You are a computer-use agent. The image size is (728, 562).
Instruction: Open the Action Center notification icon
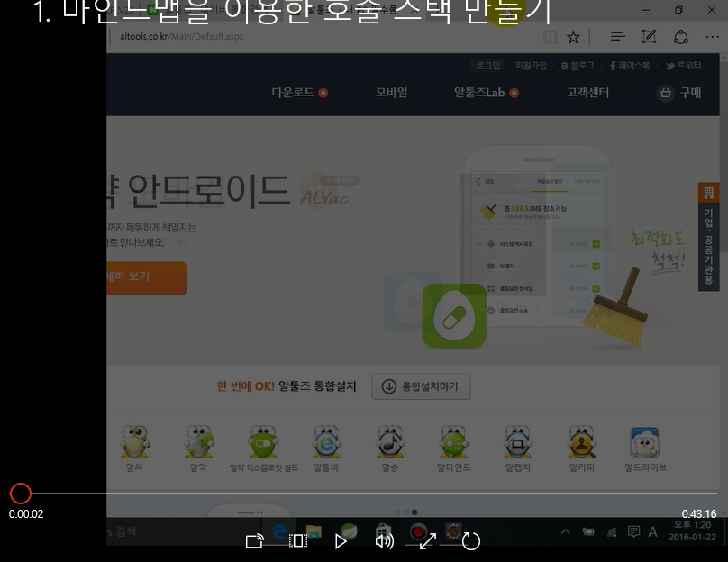(x=633, y=531)
